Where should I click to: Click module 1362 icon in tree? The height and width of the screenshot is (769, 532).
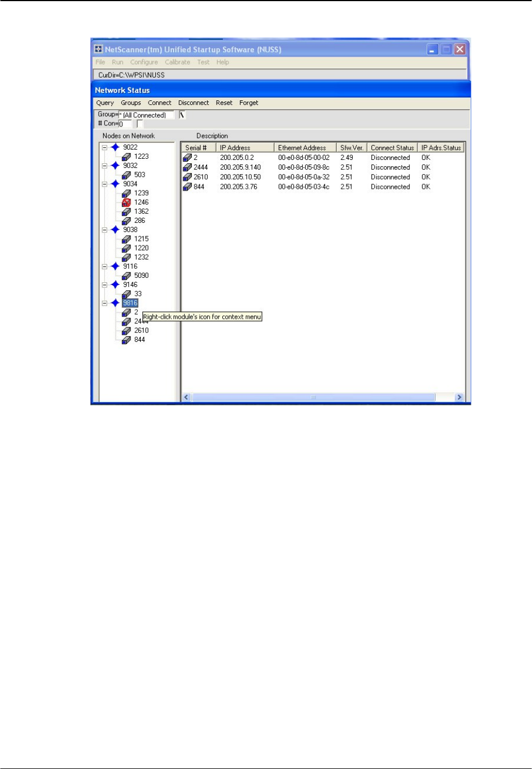coord(126,212)
